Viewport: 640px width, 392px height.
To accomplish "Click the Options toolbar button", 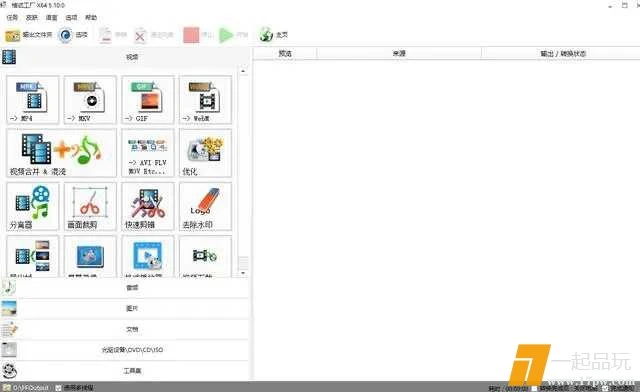I will [x=73, y=35].
